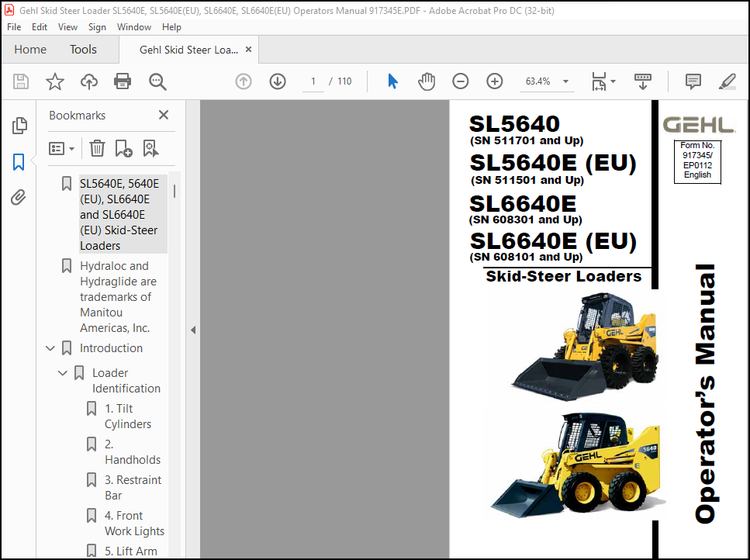Open the Sign menu
This screenshot has width=750, height=560.
[x=97, y=27]
